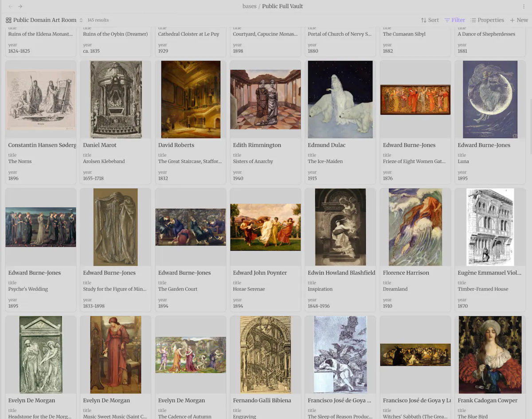This screenshot has width=532, height=419.
Task: Click the name Frank Cadogan Cowper
Action: [488, 400]
